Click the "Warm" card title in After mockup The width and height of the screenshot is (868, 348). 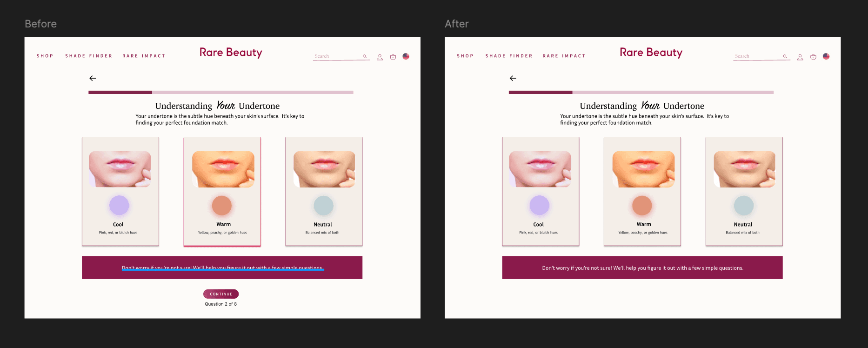(x=644, y=224)
